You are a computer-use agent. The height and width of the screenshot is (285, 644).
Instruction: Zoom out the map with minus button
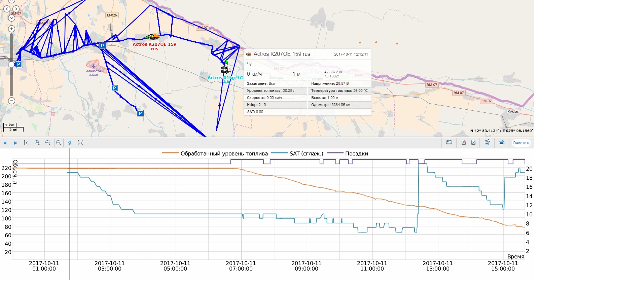[x=11, y=101]
